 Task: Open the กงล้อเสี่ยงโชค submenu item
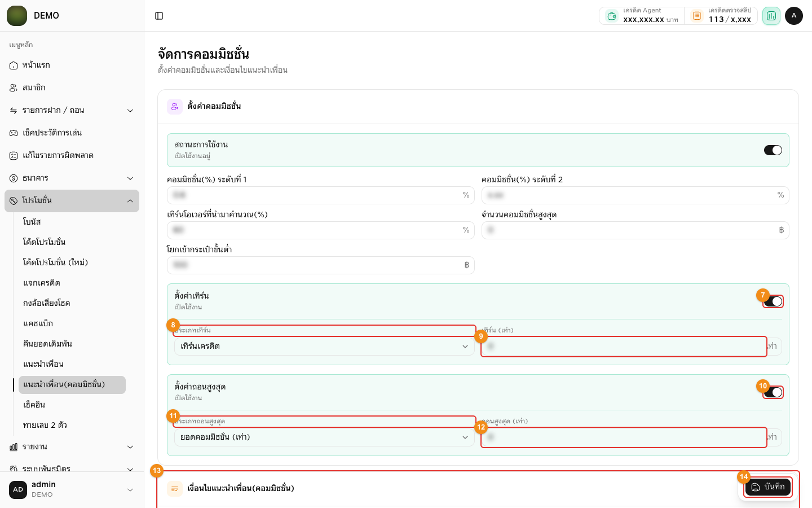point(72,303)
